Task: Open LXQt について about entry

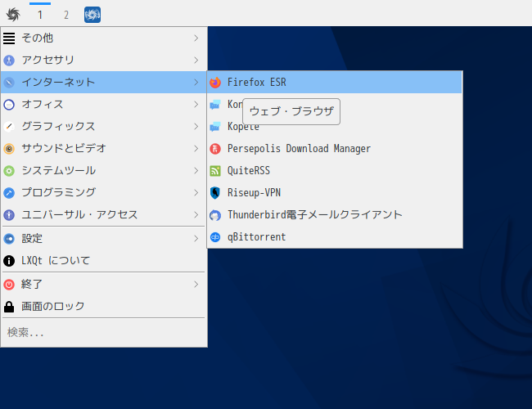Action: (104, 261)
